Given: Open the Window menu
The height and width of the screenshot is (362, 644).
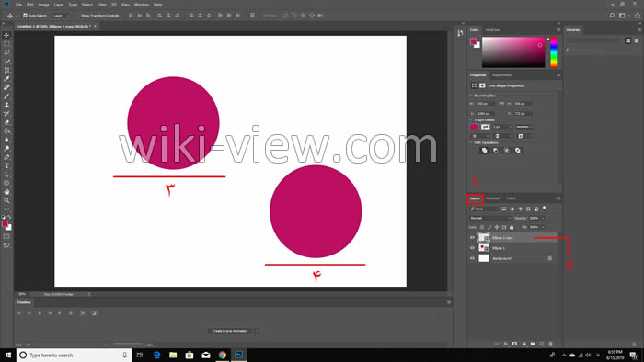Looking at the screenshot, I should (142, 5).
